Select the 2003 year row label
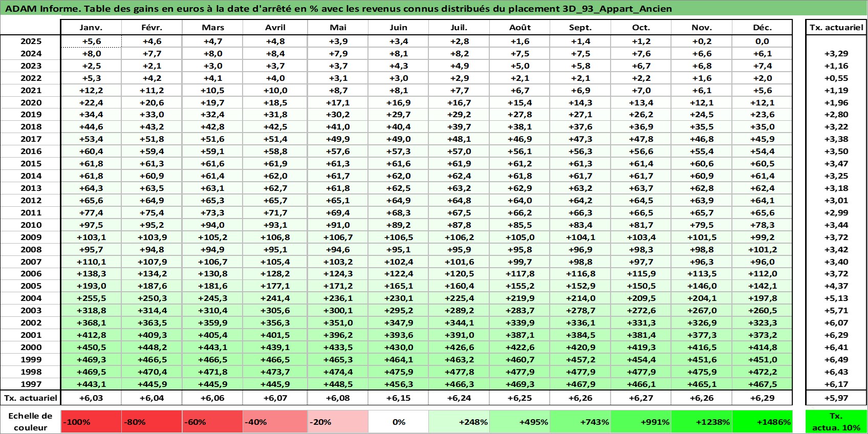Image resolution: width=868 pixels, height=434 pixels. pyautogui.click(x=31, y=310)
